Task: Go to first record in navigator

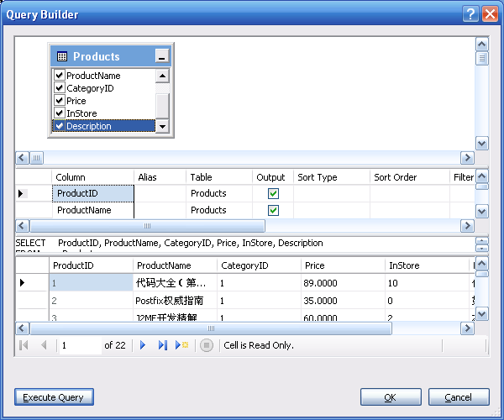Action: pos(24,345)
